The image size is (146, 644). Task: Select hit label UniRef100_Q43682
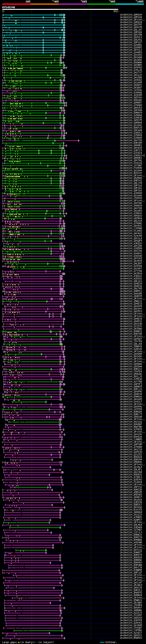tap(131, 60)
